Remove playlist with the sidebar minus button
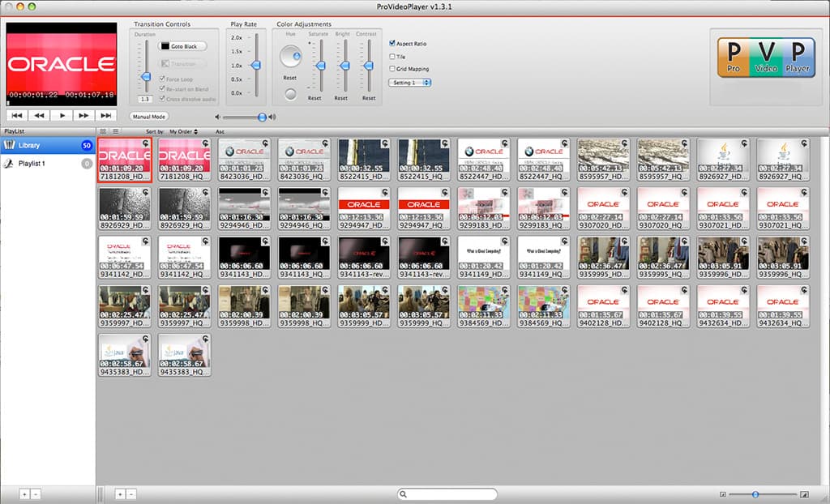Image resolution: width=830 pixels, height=504 pixels. (x=36, y=494)
